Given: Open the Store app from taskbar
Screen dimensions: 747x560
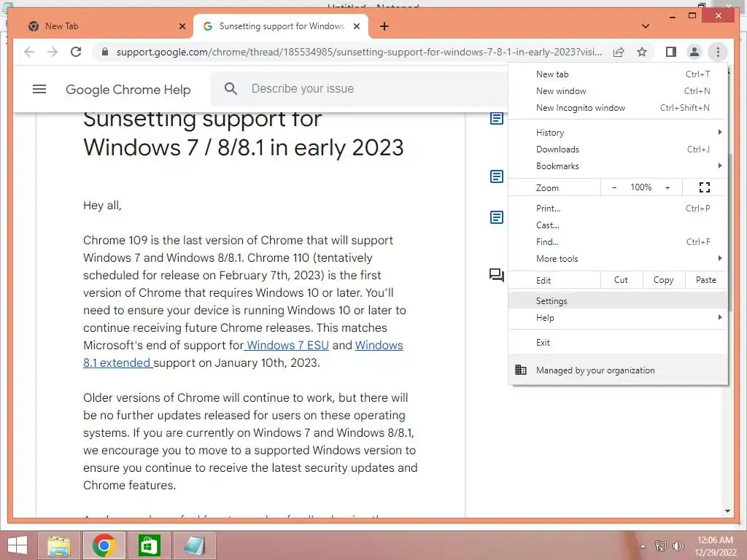Looking at the screenshot, I should pyautogui.click(x=150, y=545).
